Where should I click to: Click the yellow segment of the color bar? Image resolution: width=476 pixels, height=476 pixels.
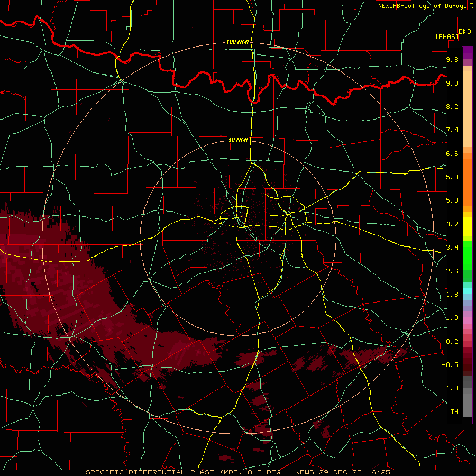click(x=467, y=226)
